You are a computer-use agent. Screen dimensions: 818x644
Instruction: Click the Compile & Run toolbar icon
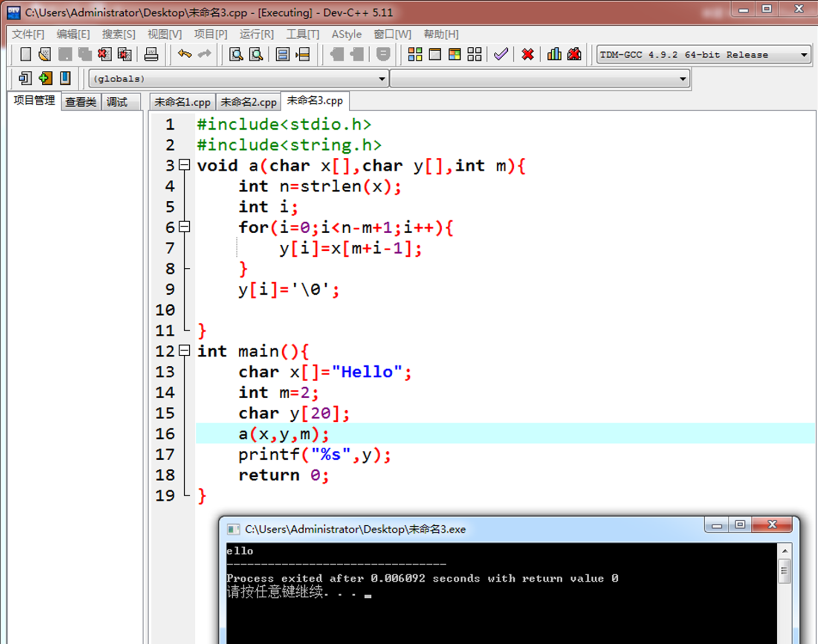[455, 54]
